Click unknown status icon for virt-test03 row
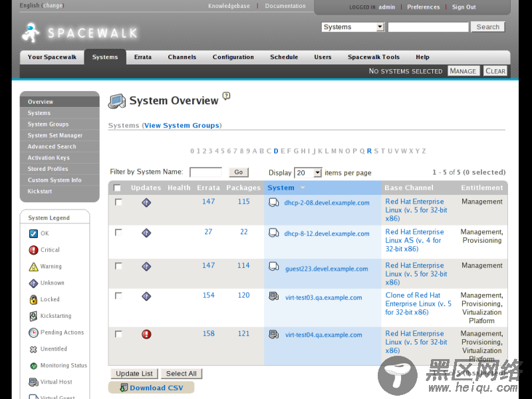Image resolution: width=532 pixels, height=399 pixels. click(146, 296)
